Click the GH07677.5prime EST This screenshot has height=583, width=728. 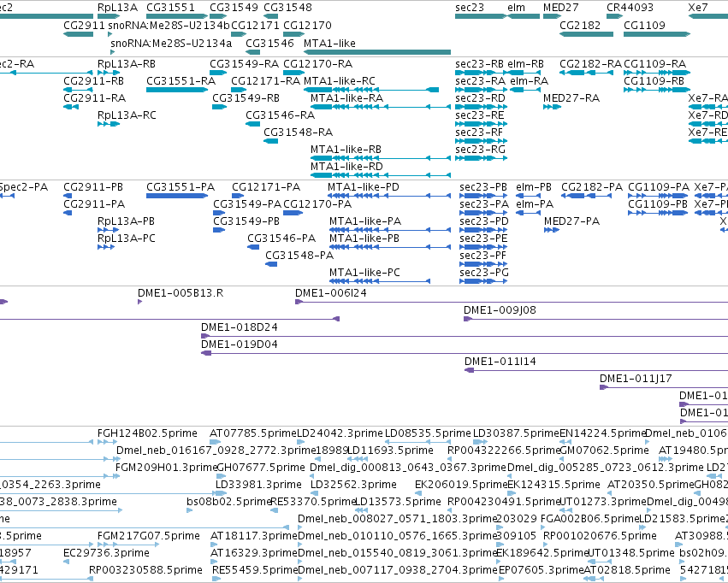[222, 476]
